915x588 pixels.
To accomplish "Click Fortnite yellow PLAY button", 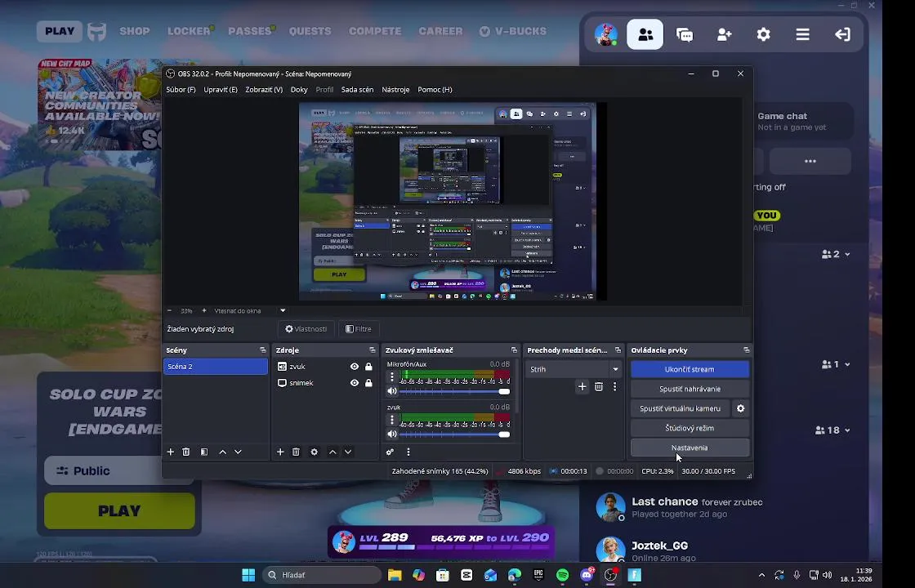I will tap(119, 511).
